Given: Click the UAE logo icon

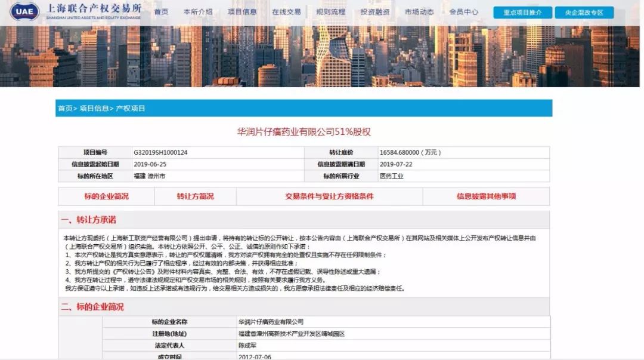Looking at the screenshot, I should (24, 11).
